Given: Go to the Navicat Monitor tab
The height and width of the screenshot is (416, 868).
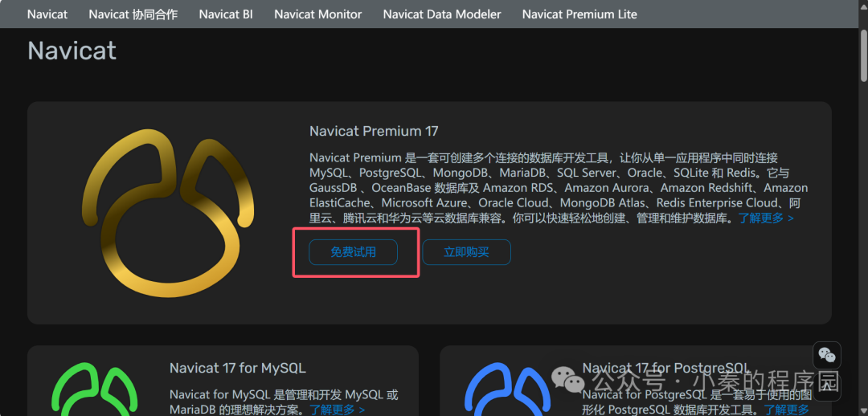Looking at the screenshot, I should tap(317, 14).
